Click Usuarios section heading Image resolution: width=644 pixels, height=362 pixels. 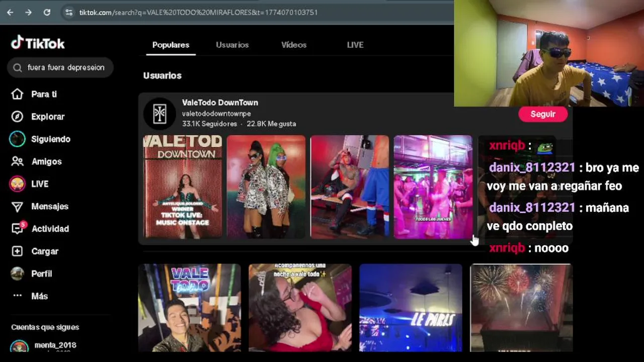pos(162,75)
